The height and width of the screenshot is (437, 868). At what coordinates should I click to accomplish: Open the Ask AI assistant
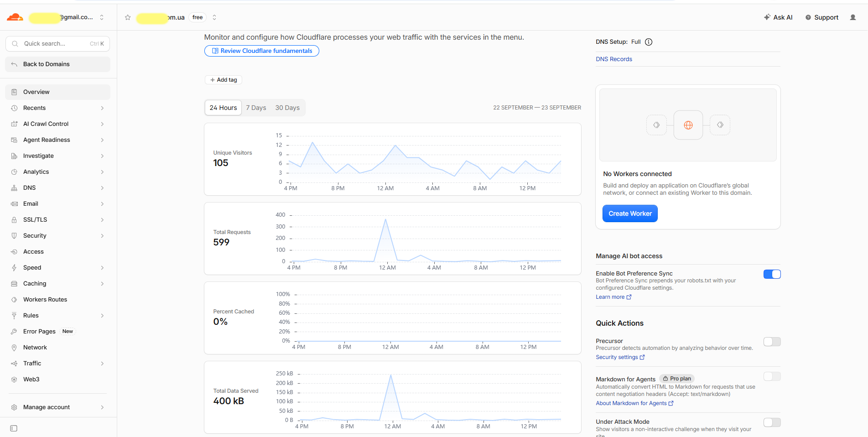tap(778, 17)
